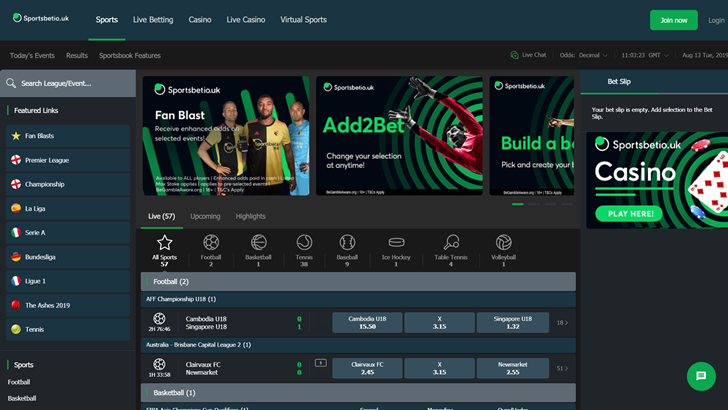Open the Bet Slip tab
This screenshot has height=410, width=728.
[619, 82]
